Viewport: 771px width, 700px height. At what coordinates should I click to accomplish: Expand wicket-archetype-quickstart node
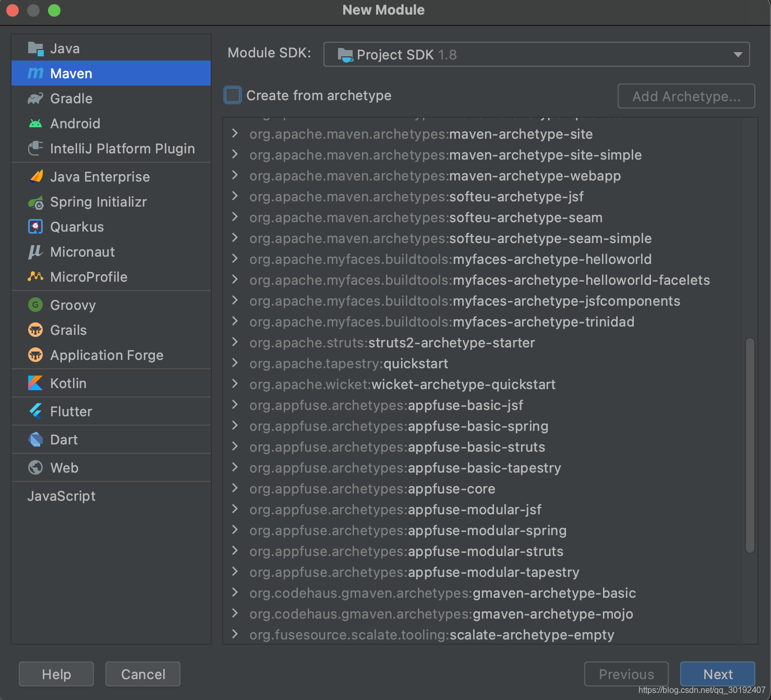click(x=235, y=384)
